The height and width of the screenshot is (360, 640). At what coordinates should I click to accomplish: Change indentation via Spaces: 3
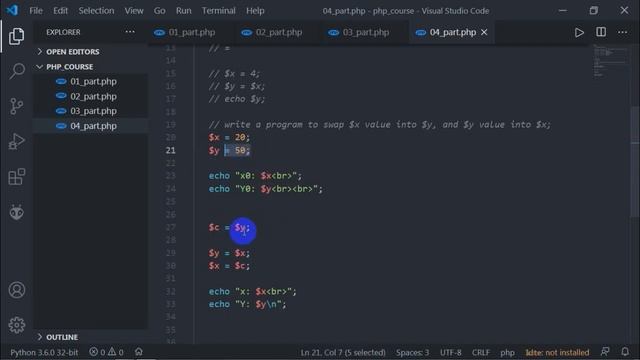pos(412,352)
